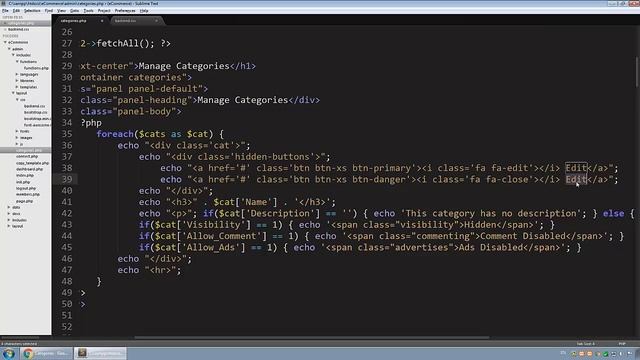Open page.php in the sidebar
Viewport: 640px width, 360px height.
coord(24,201)
